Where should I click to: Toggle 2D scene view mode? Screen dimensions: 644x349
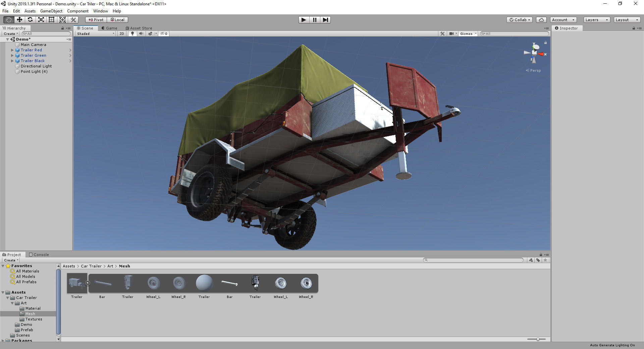122,34
